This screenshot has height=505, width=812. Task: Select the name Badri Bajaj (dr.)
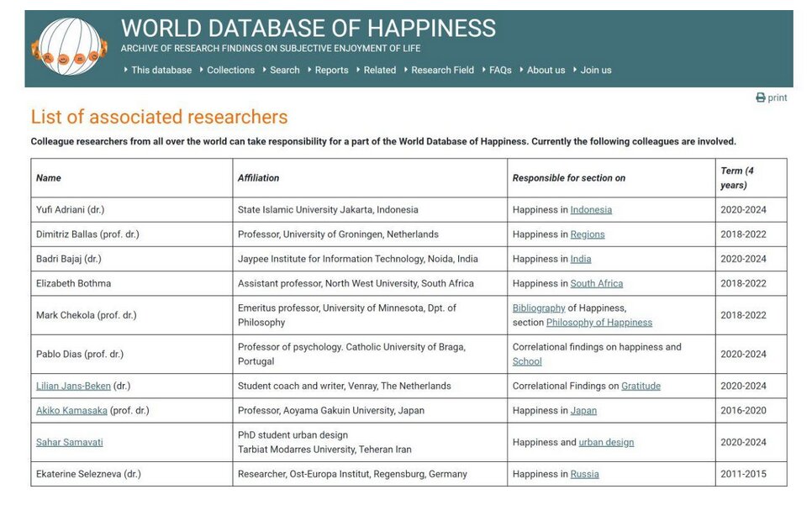click(69, 259)
